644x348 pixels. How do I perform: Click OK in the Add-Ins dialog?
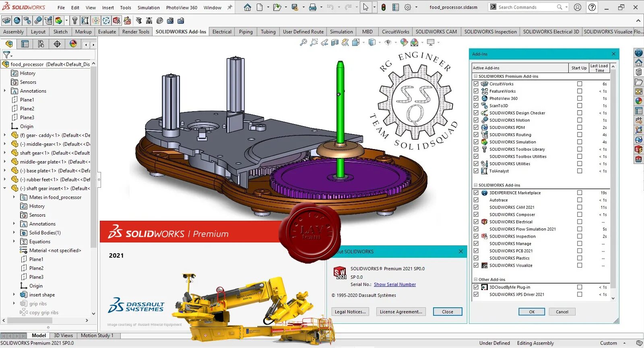point(532,312)
